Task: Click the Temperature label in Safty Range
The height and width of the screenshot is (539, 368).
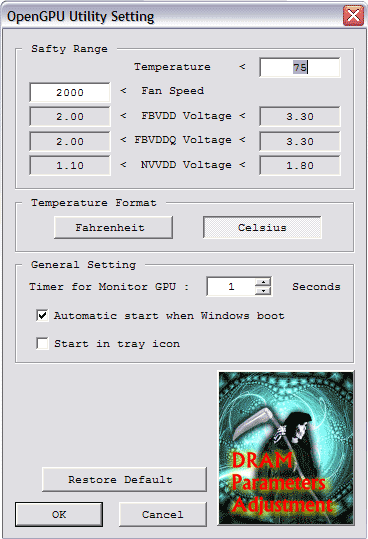Action: pos(172,67)
